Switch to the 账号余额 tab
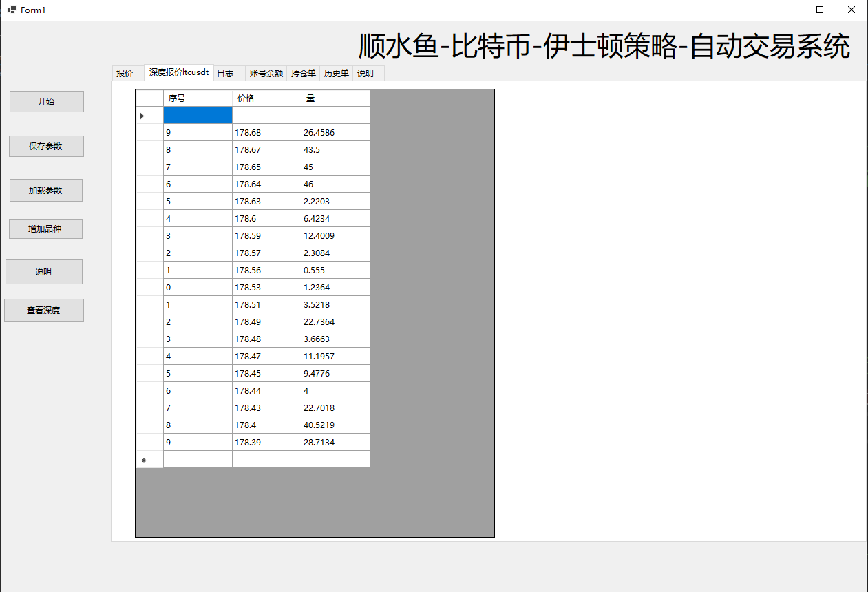Screen dimensions: 868x592 (x=266, y=73)
